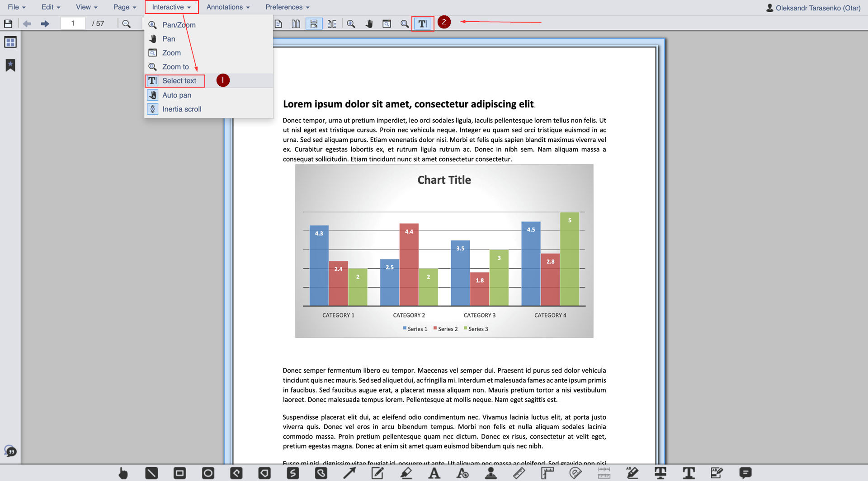Choose Pan/Zoom from the Interactive menu
This screenshot has height=481, width=868.
(x=179, y=25)
